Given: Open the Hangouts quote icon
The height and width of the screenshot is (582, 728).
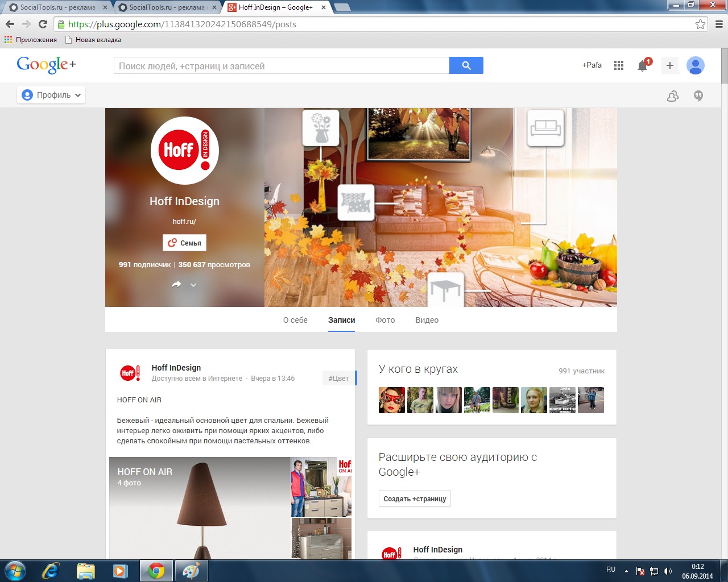Looking at the screenshot, I should tap(698, 96).
